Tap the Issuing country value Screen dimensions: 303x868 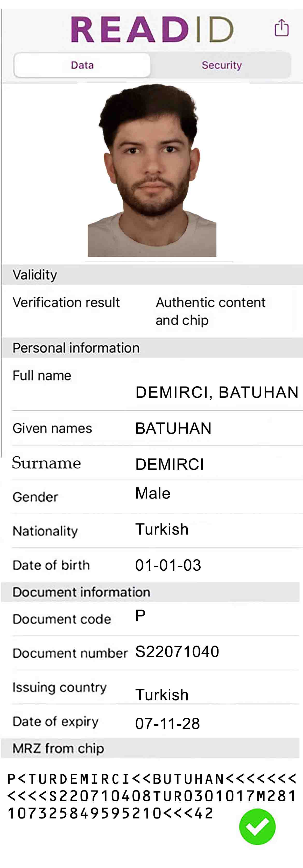(162, 695)
